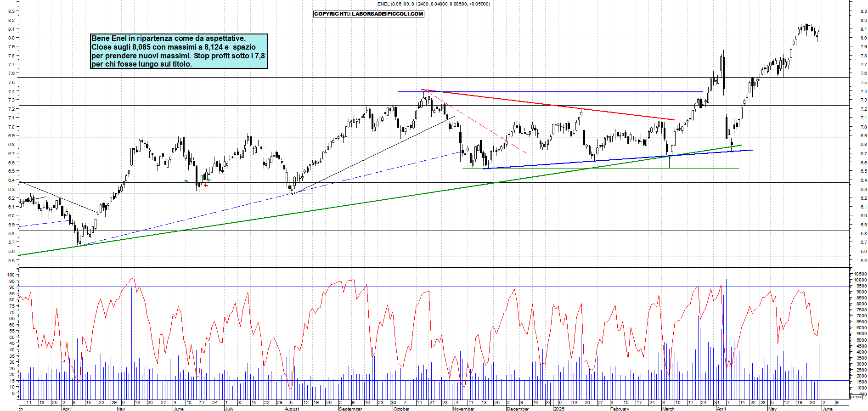Screen dimensions: 868x411
Task: Select the October label on time axis
Action: [401, 409]
